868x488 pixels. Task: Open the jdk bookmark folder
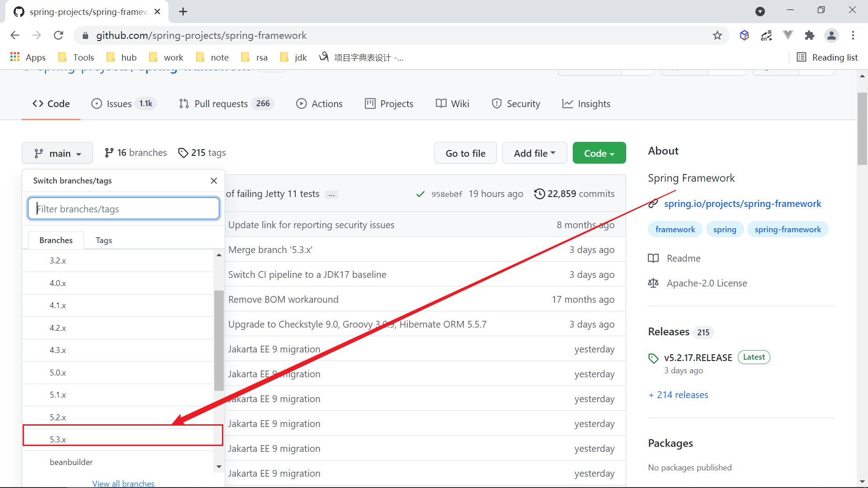pyautogui.click(x=294, y=57)
